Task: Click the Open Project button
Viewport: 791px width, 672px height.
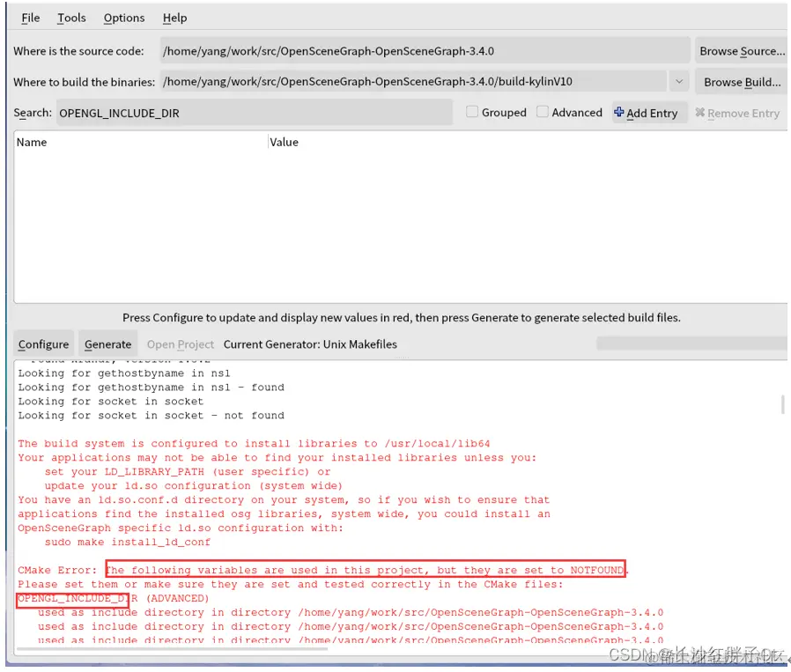Action: (180, 344)
